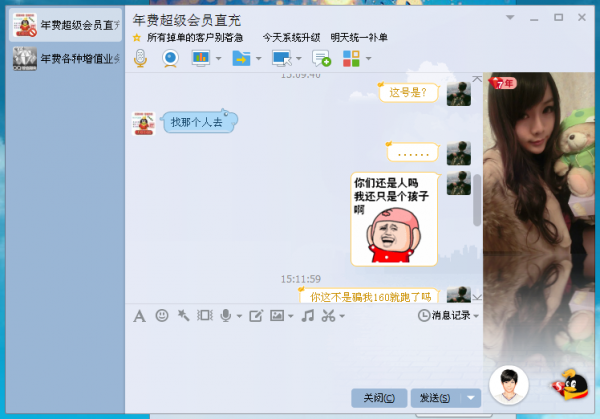Open the send file folder icon
Viewport: 600px width, 419px height.
click(x=241, y=59)
